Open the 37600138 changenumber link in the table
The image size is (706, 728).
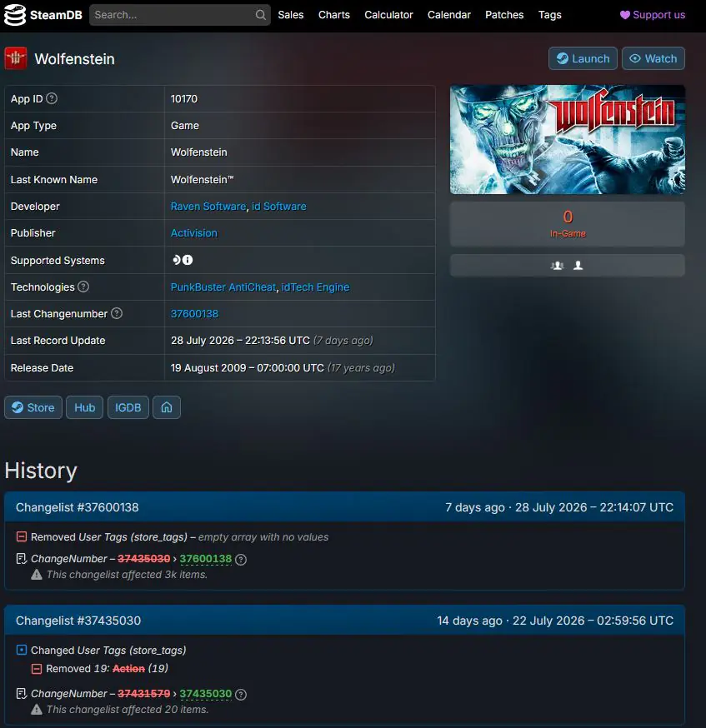pyautogui.click(x=194, y=313)
